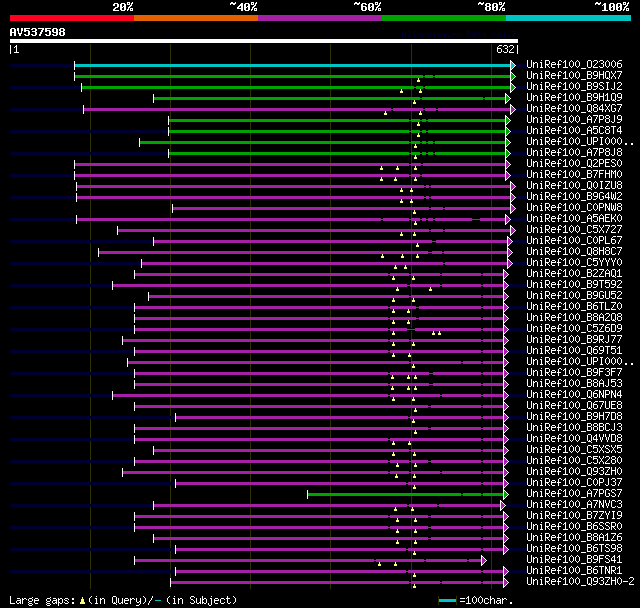This screenshot has width=640, height=608.
Task: Open hit UniRef100_B9HQX7
Action: point(574,75)
